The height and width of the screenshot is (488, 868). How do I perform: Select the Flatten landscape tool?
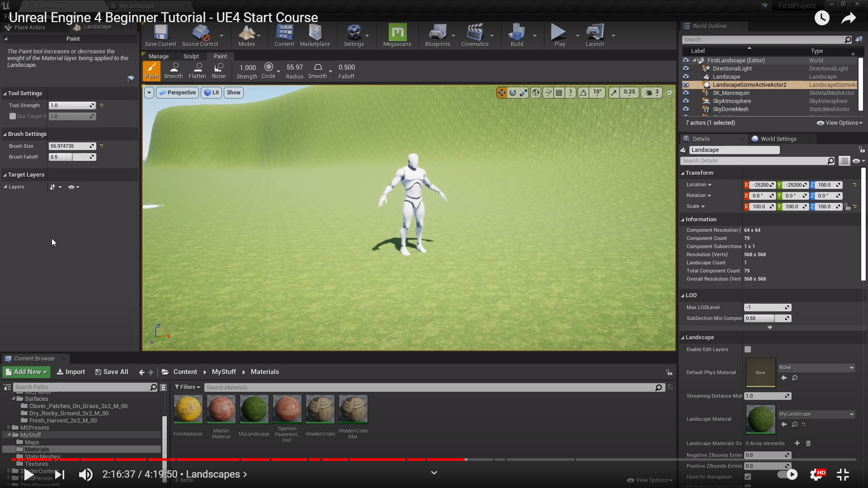[197, 70]
